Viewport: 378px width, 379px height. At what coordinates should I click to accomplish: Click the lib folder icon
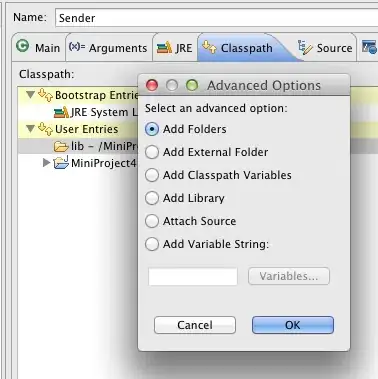[61, 146]
